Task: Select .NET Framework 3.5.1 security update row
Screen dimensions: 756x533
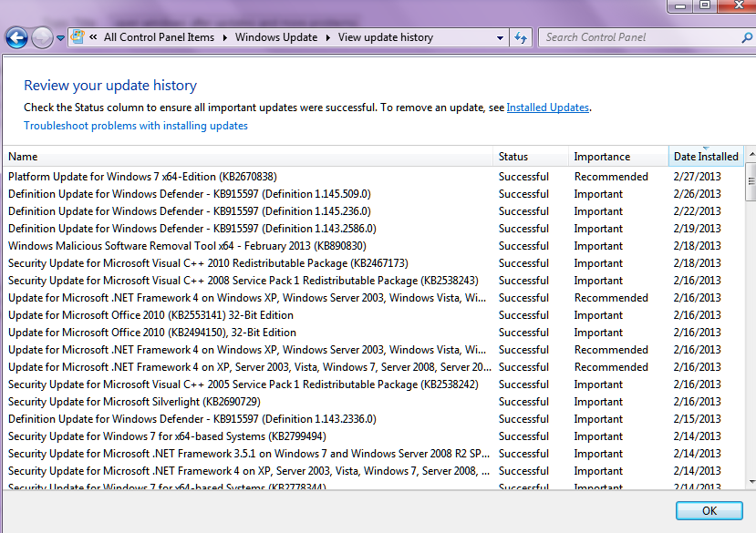Action: click(x=373, y=454)
